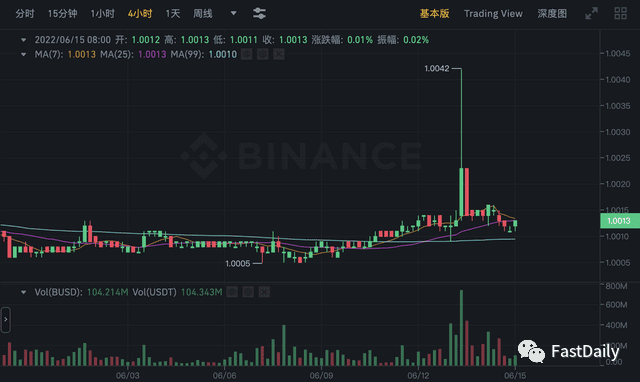Screen dimensions: 640x382
Task: Hide the MA lines using the eye icon
Action: 247,54
